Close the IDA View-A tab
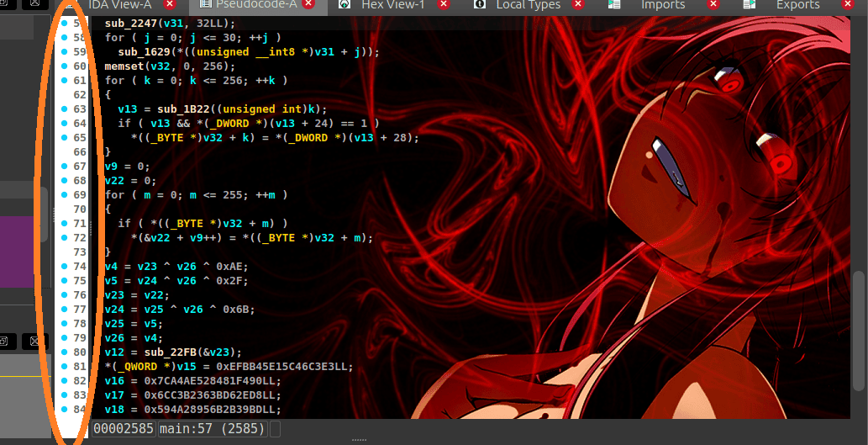This screenshot has width=868, height=445. click(170, 4)
